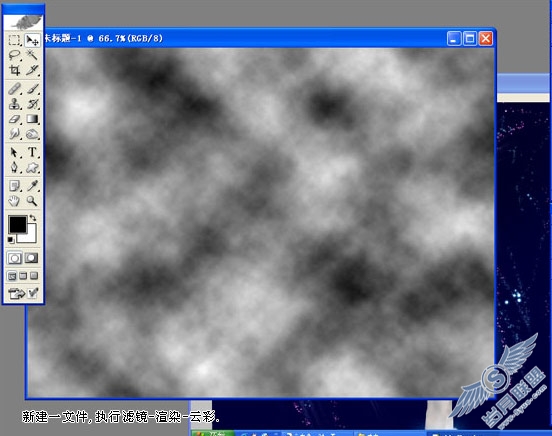The height and width of the screenshot is (436, 552).
Task: Choose the Eraser tool
Action: [x=14, y=119]
